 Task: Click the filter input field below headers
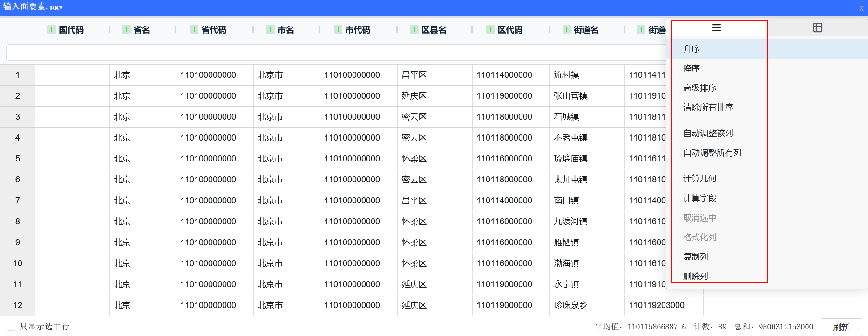coord(335,53)
